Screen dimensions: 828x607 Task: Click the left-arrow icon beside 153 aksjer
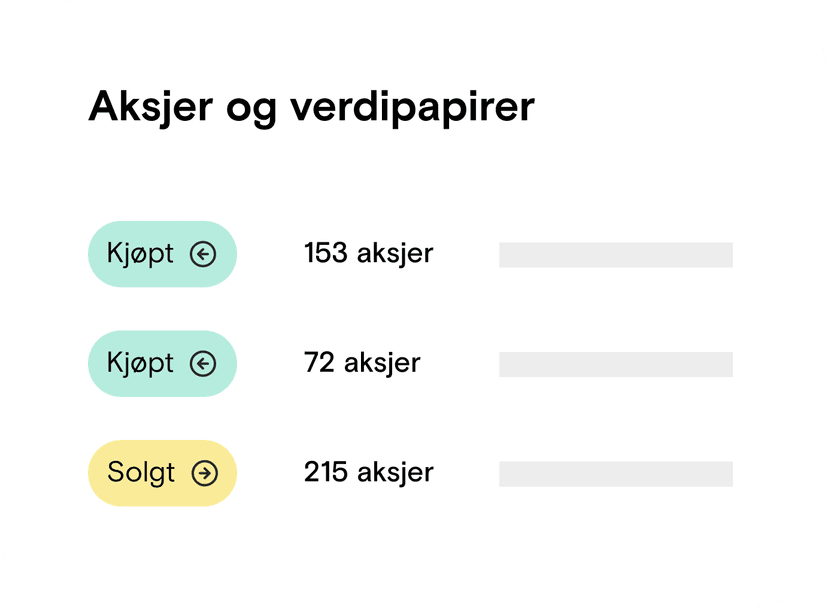(203, 254)
